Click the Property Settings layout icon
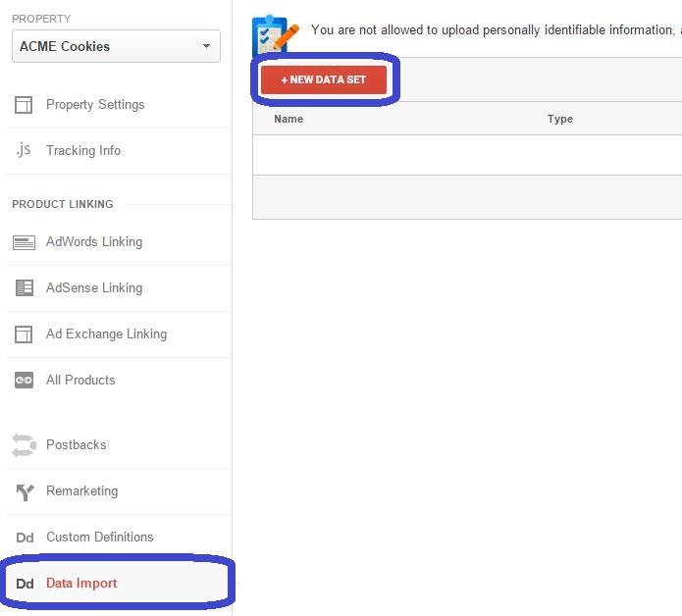This screenshot has height=616, width=682. click(x=24, y=105)
